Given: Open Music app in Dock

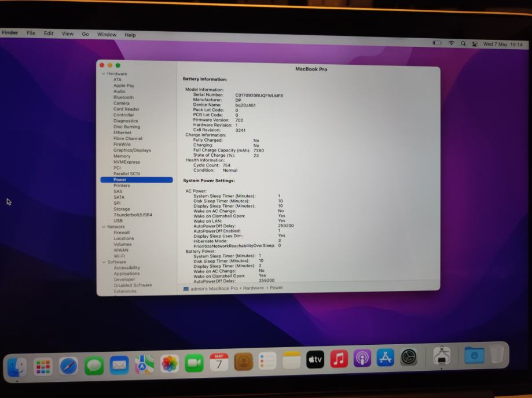Looking at the screenshot, I should 339,359.
